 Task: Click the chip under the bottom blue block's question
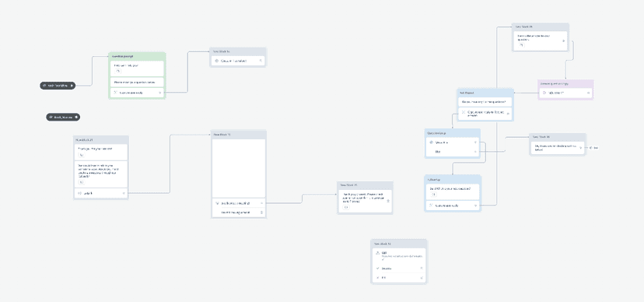(x=433, y=195)
